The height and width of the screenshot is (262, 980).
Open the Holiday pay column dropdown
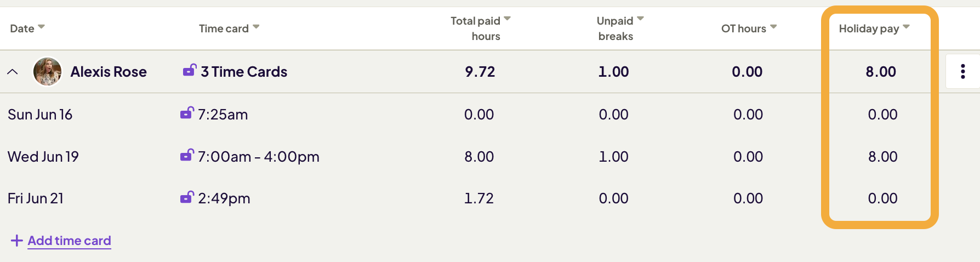[x=906, y=27]
